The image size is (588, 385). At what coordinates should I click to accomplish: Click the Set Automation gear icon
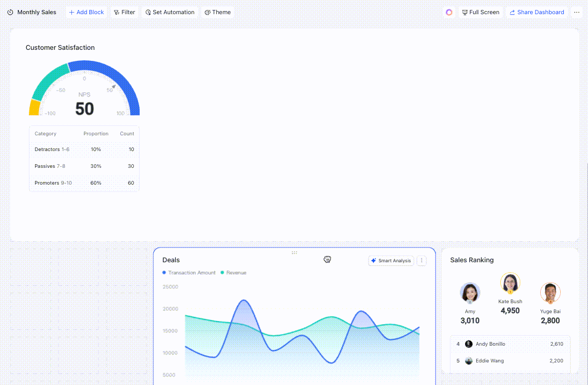click(149, 12)
